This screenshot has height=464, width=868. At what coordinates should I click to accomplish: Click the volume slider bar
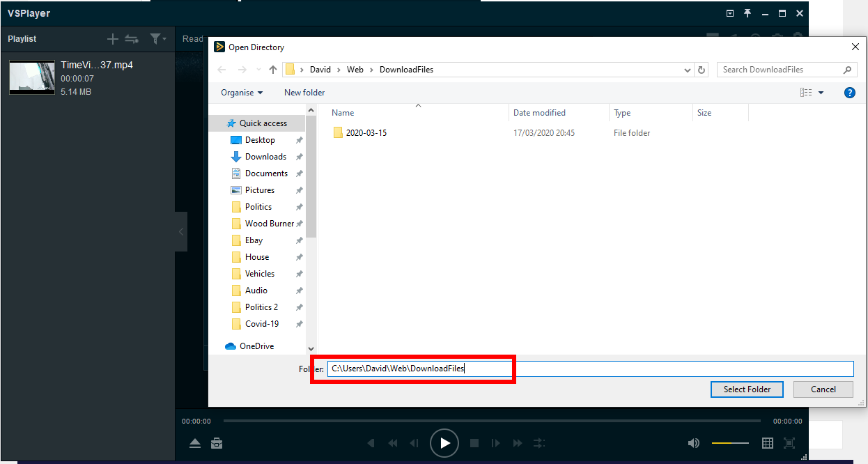click(x=730, y=443)
